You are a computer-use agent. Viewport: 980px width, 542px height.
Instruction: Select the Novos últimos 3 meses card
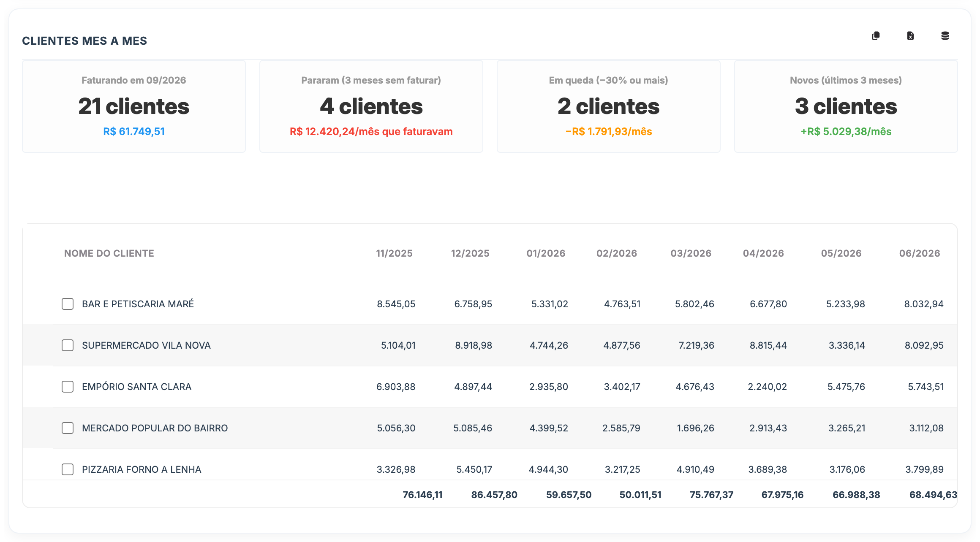[x=846, y=106]
